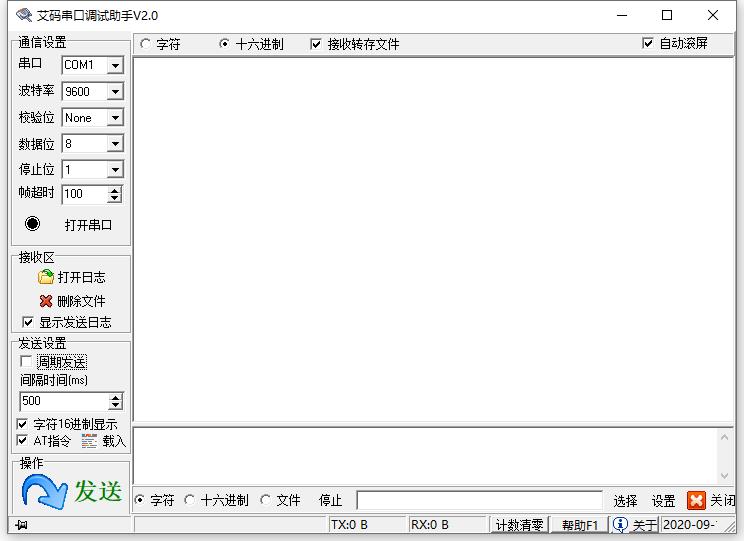The height and width of the screenshot is (541, 744).
Task: Select 字符 radio button in receive area
Action: point(146,44)
